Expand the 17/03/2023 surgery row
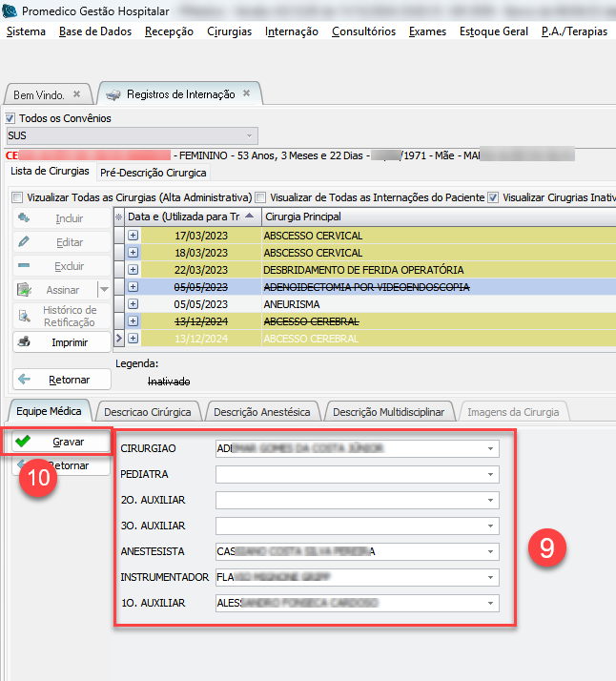 [133, 236]
